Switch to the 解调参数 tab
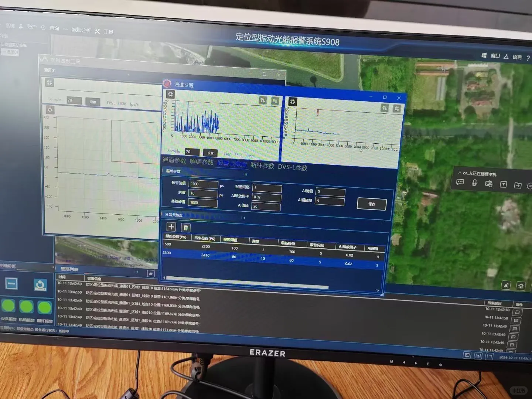 click(202, 162)
